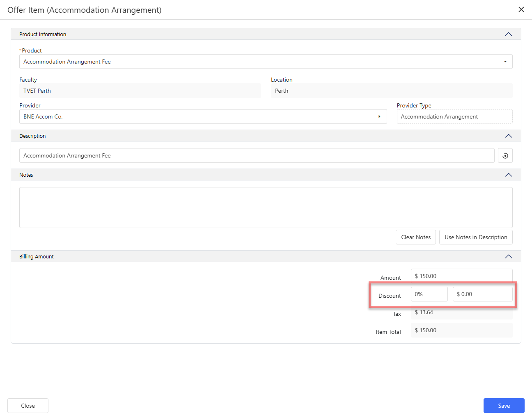
Task: Click the Discount dollar amount field
Action: point(483,294)
